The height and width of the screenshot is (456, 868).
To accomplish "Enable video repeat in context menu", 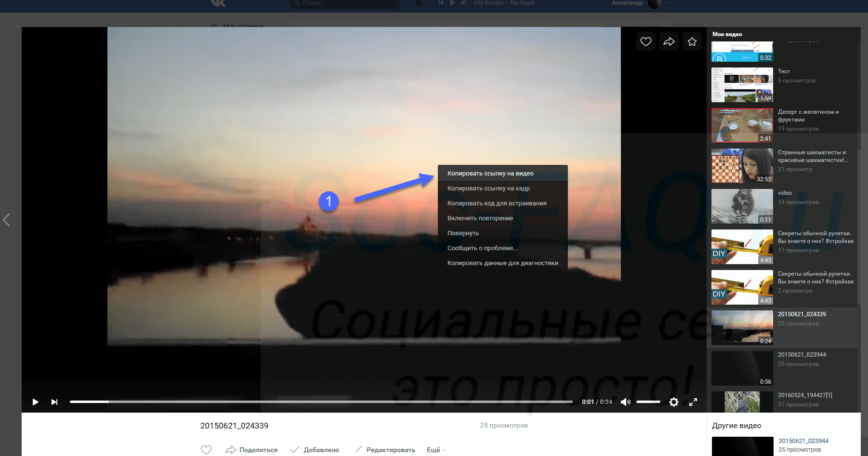I will tap(502, 218).
